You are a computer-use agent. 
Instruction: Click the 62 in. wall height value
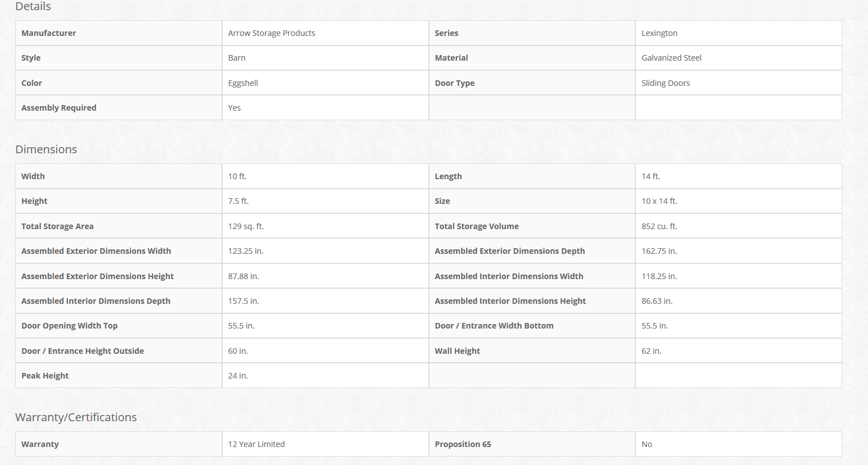coord(651,351)
